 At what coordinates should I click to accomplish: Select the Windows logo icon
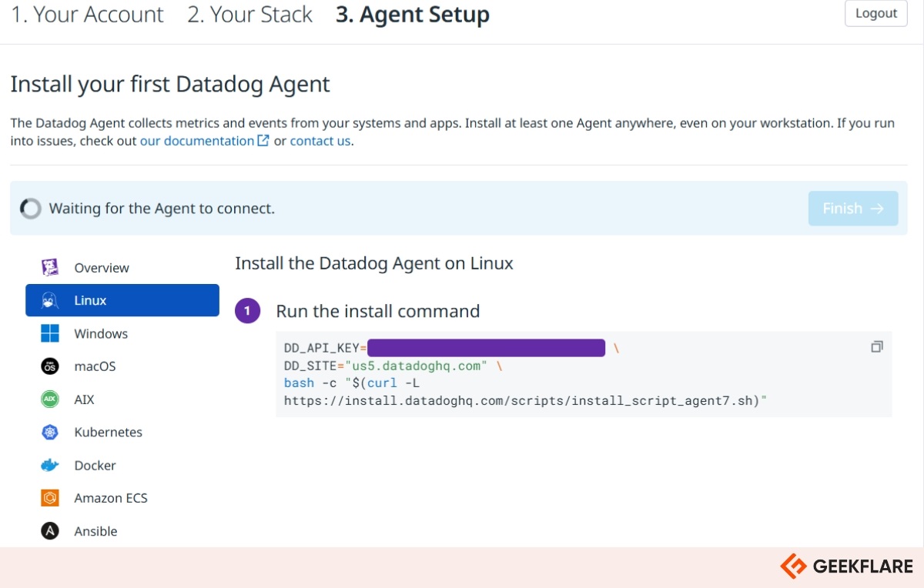[50, 334]
